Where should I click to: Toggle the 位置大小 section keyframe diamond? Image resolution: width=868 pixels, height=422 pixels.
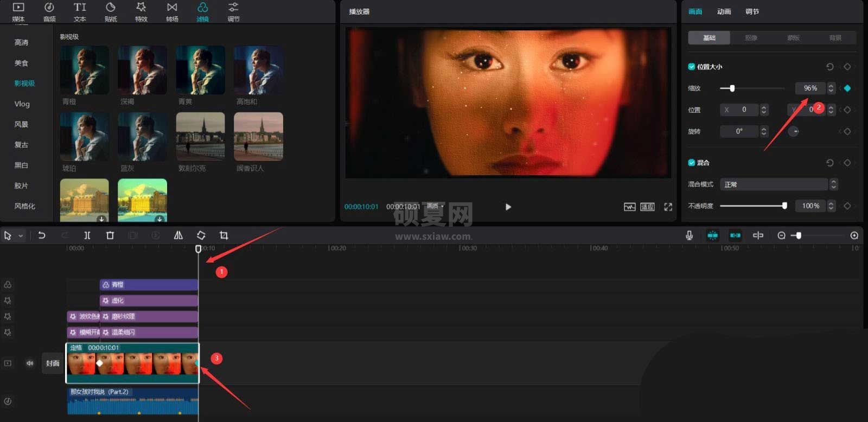[x=847, y=67]
